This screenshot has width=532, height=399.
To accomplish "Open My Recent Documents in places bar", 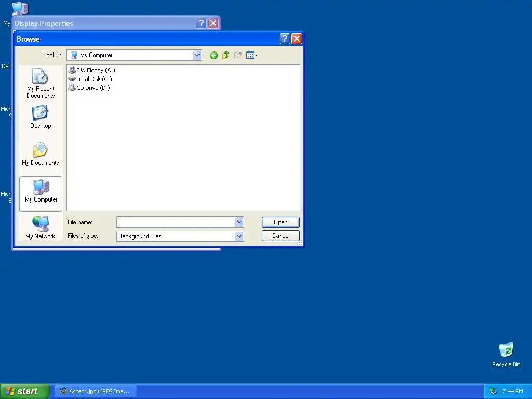I will (41, 83).
